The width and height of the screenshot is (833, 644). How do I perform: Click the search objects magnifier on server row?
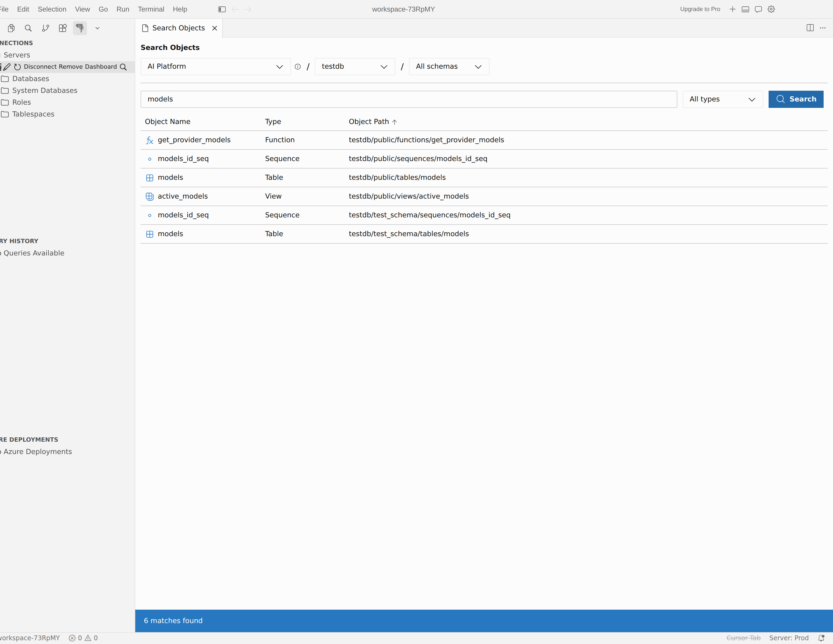pyautogui.click(x=123, y=67)
